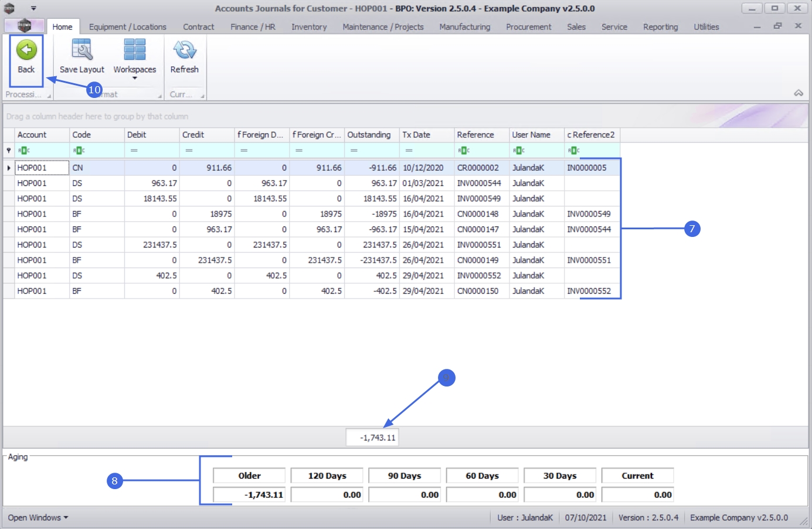Click the Refresh icon in ribbon
812x529 pixels.
pos(184,50)
